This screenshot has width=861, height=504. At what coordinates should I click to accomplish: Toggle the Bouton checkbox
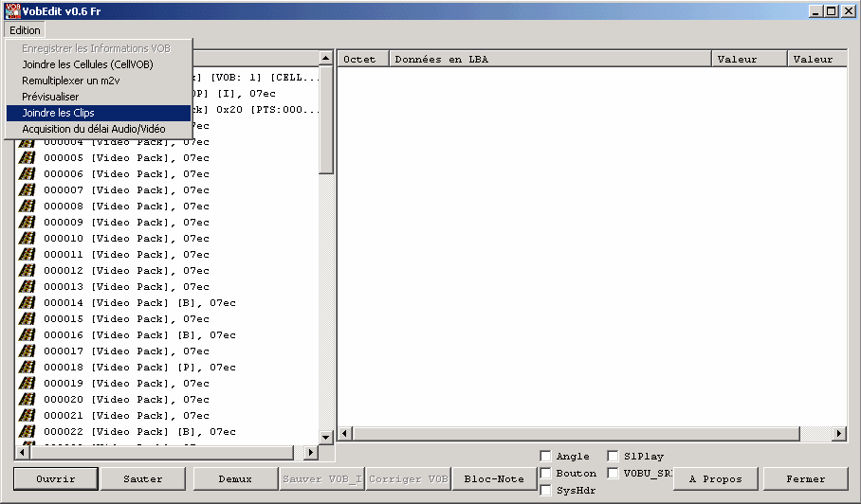(x=545, y=474)
